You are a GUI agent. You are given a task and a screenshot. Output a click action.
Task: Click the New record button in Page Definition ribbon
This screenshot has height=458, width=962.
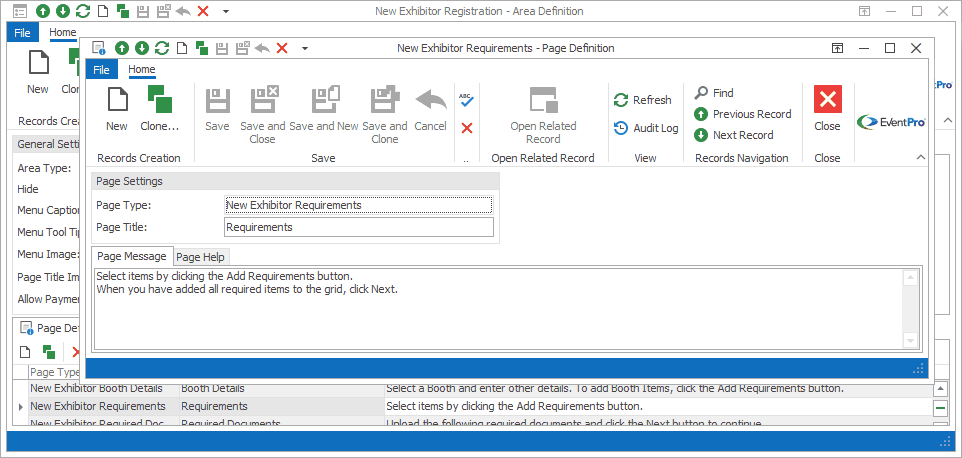coord(117,109)
